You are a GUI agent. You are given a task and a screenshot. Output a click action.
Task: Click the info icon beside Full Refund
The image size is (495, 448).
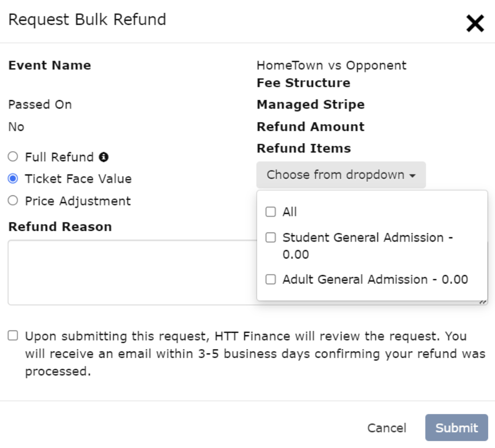104,157
